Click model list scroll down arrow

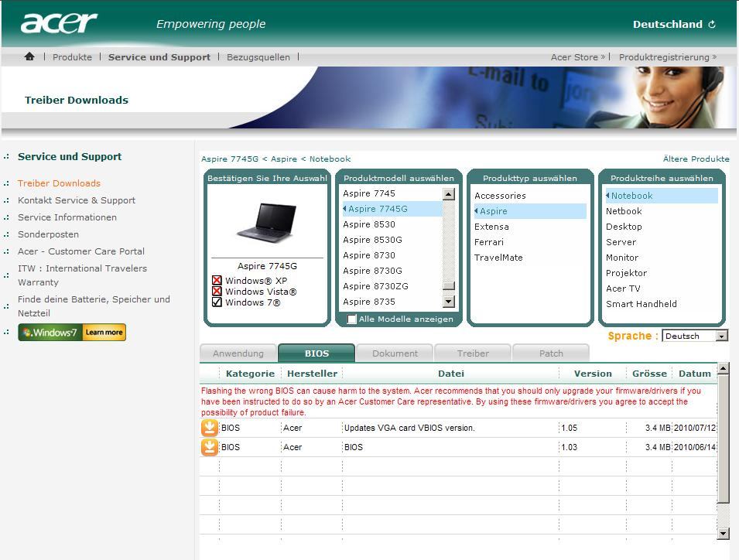pyautogui.click(x=449, y=302)
